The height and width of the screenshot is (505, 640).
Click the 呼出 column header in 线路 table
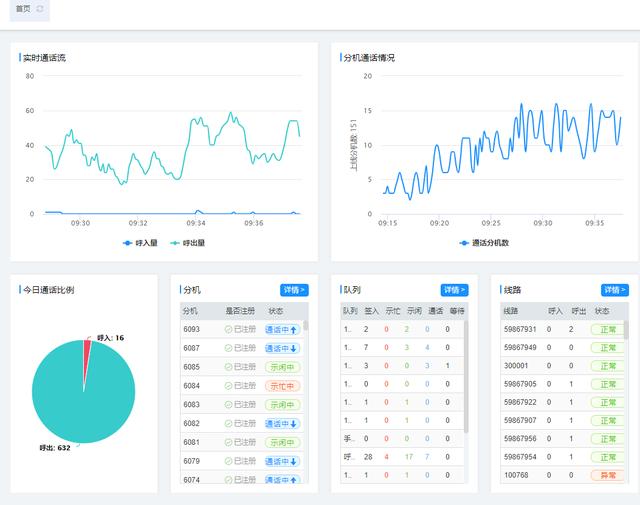click(x=578, y=311)
